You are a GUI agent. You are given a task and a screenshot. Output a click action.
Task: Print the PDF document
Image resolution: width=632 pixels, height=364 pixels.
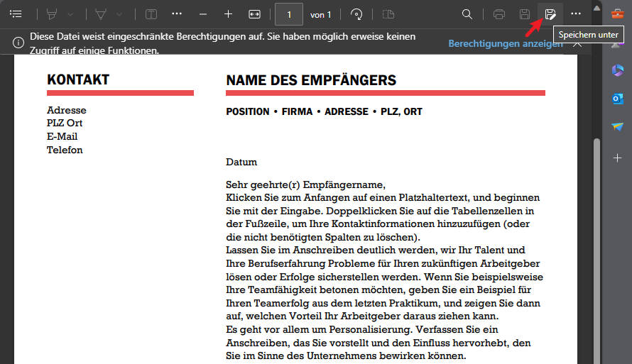point(499,14)
